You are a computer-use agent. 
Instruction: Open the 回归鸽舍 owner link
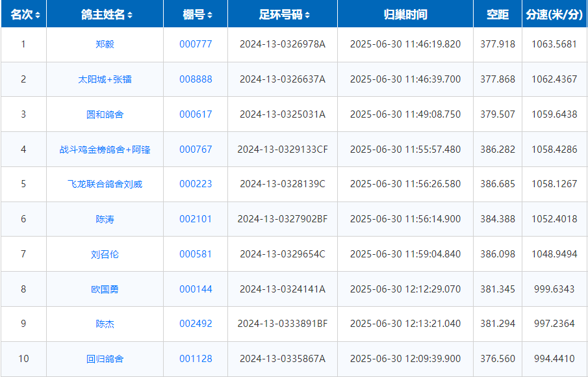105,359
